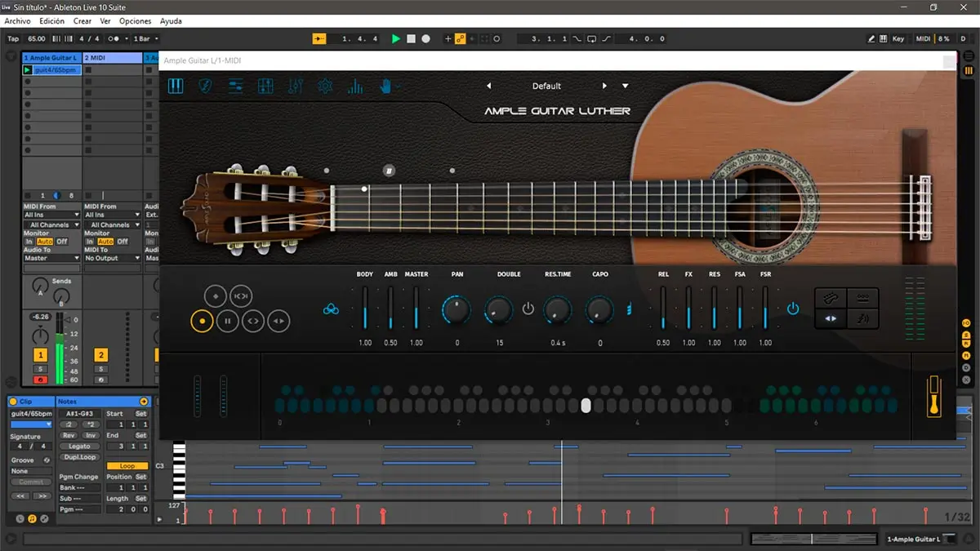Click the Rev button in Notes
The width and height of the screenshot is (980, 551).
[x=69, y=436]
